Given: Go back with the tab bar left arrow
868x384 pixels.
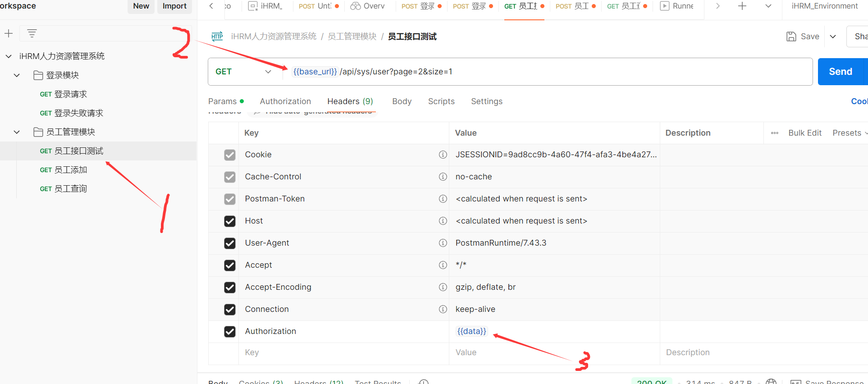Looking at the screenshot, I should 211,6.
